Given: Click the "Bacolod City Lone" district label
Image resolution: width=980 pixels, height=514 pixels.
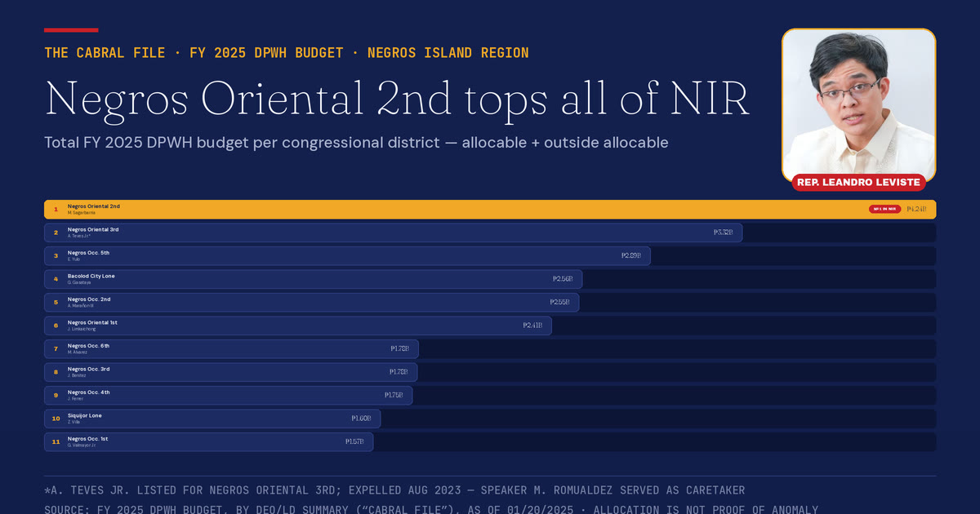Looking at the screenshot, I should click(x=91, y=276).
